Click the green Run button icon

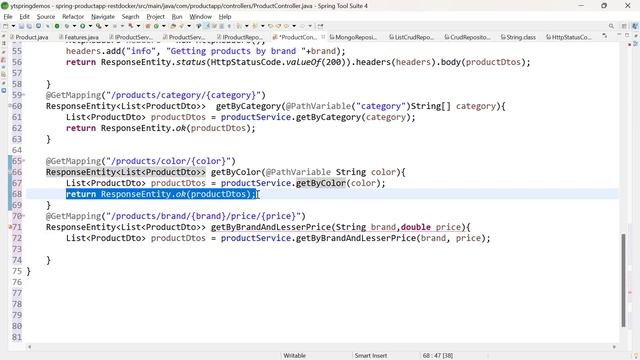[82, 26]
